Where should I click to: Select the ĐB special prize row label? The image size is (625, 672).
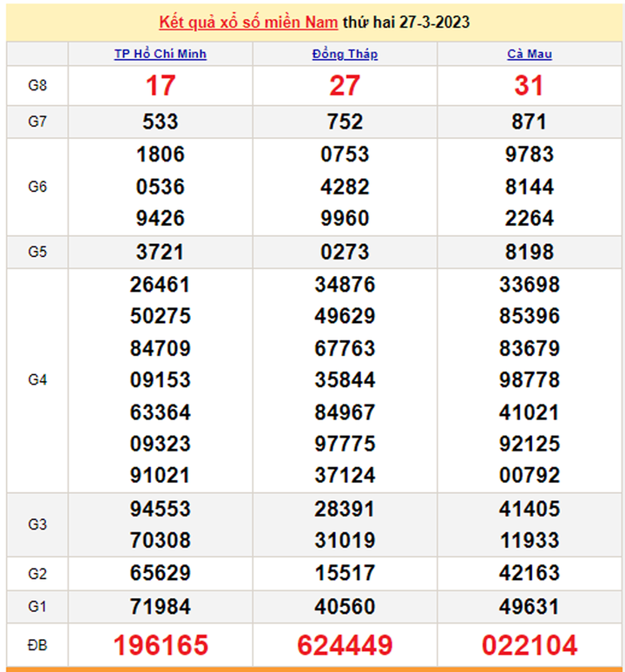[x=37, y=645]
